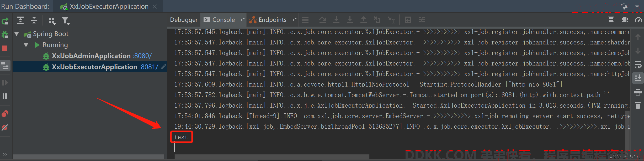Close the XxlJobExecutorApplication header tab
644x161 pixels.
point(155,7)
